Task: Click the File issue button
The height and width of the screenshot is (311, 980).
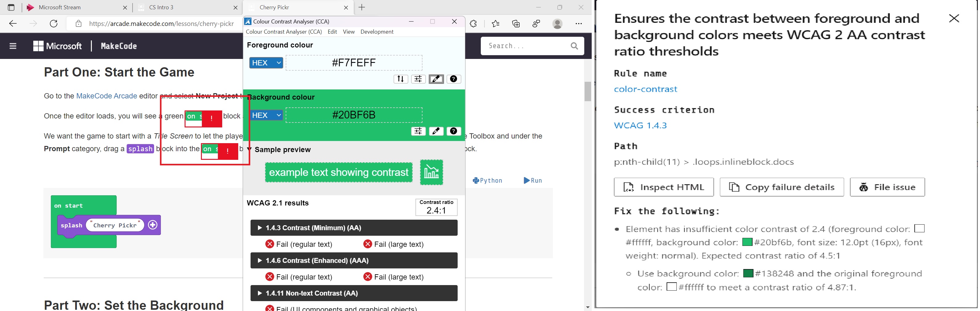Action: pos(887,187)
